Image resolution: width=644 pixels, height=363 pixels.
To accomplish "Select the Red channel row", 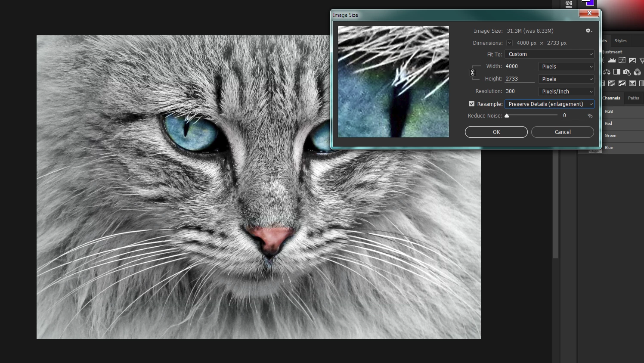I will pos(622,124).
